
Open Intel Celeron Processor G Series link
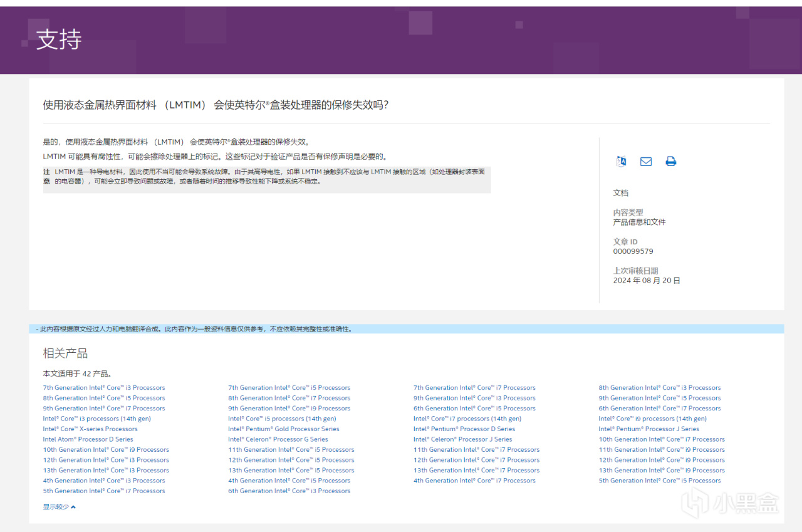(278, 439)
